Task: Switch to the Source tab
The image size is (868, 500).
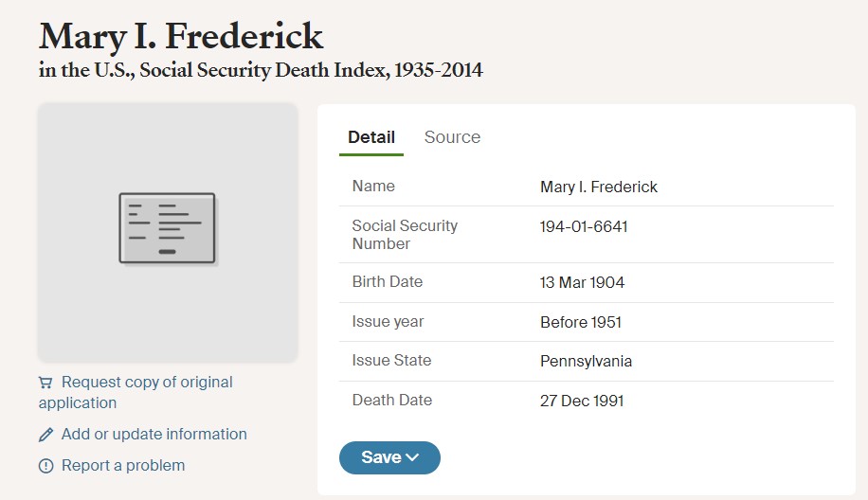Action: coord(452,137)
